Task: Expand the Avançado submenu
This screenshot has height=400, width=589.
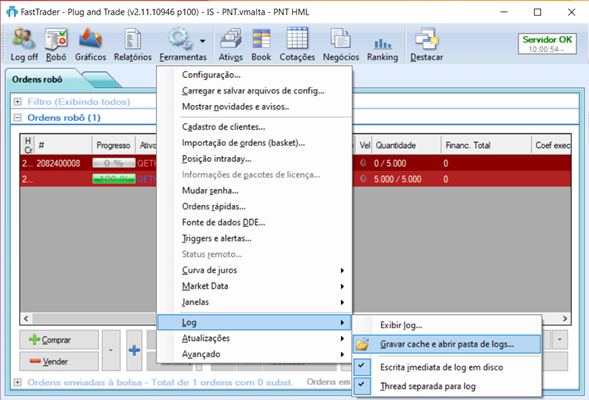Action: (254, 354)
